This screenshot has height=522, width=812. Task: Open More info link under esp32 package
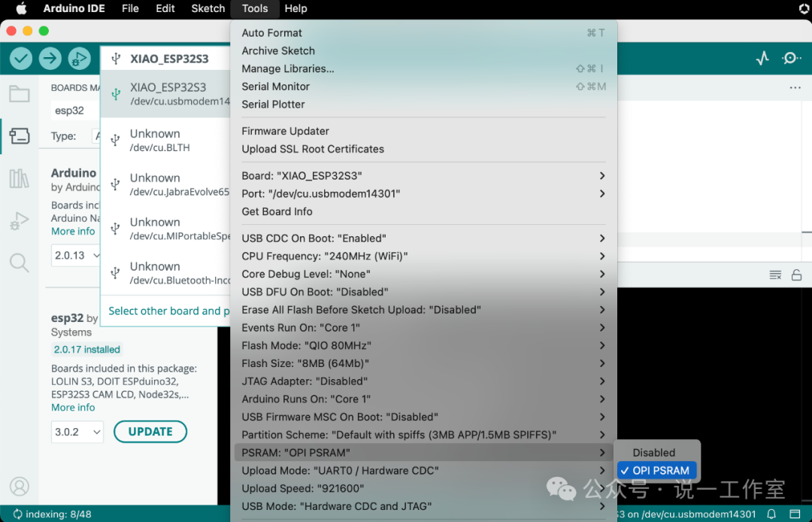click(x=73, y=408)
